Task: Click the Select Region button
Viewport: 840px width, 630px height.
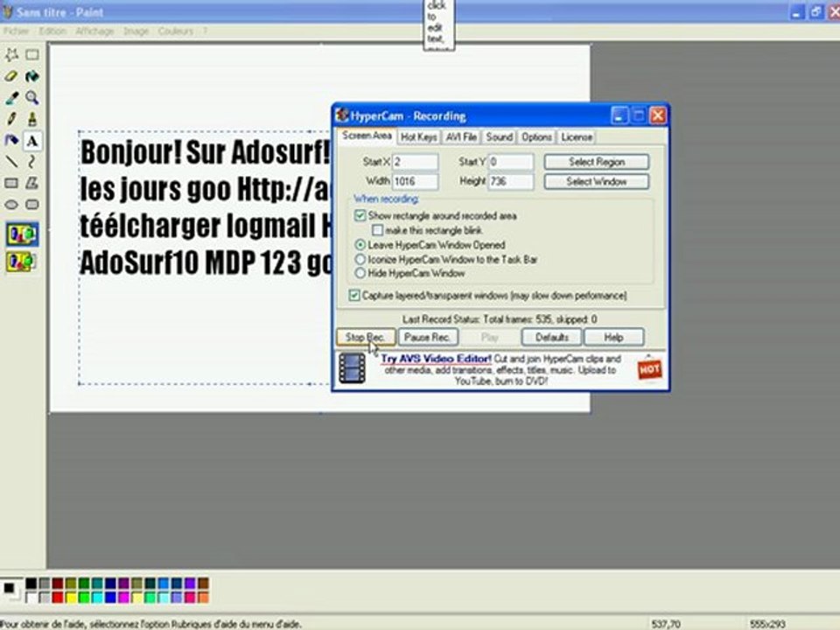Action: (x=596, y=162)
